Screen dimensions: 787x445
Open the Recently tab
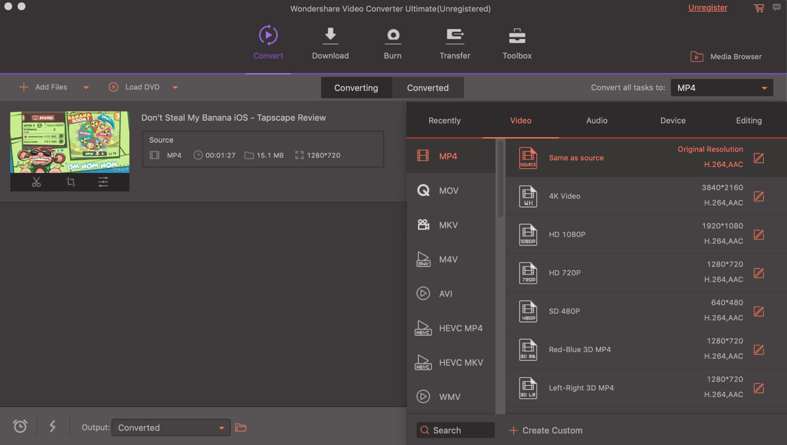444,120
